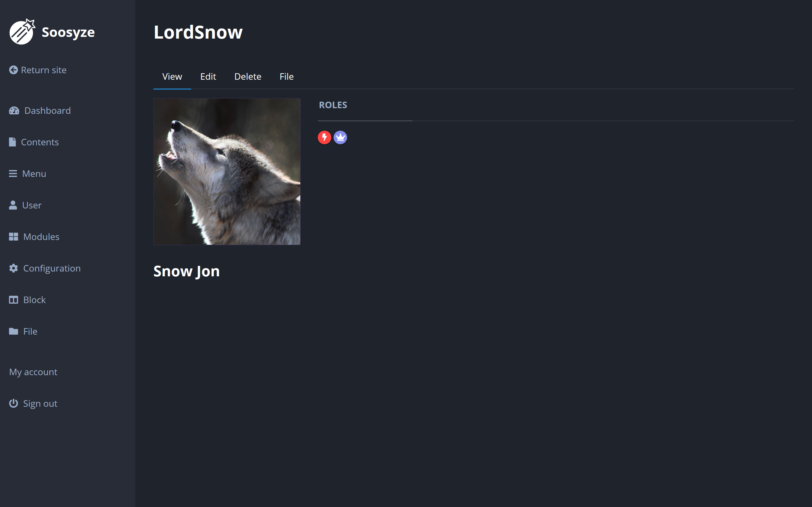Open the Delete tab
This screenshot has height=507, width=812.
248,76
